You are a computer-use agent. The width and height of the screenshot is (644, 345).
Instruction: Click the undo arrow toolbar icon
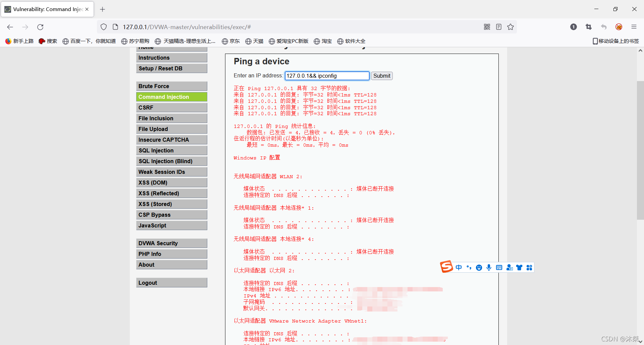click(604, 27)
